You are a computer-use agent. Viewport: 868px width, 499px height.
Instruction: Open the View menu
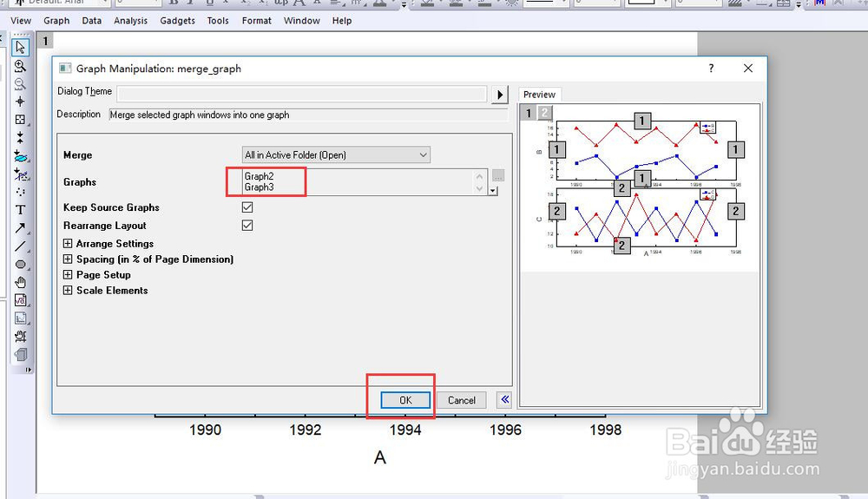click(21, 21)
